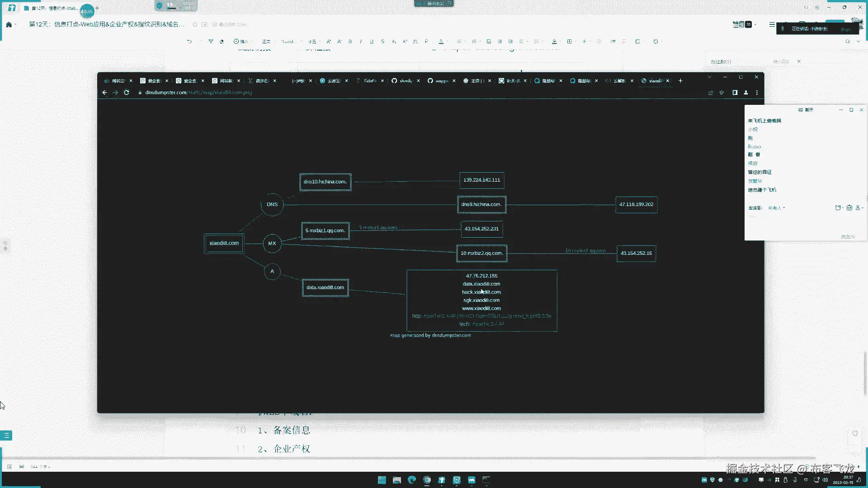Click the eraser clear-formatting icon

(x=222, y=42)
